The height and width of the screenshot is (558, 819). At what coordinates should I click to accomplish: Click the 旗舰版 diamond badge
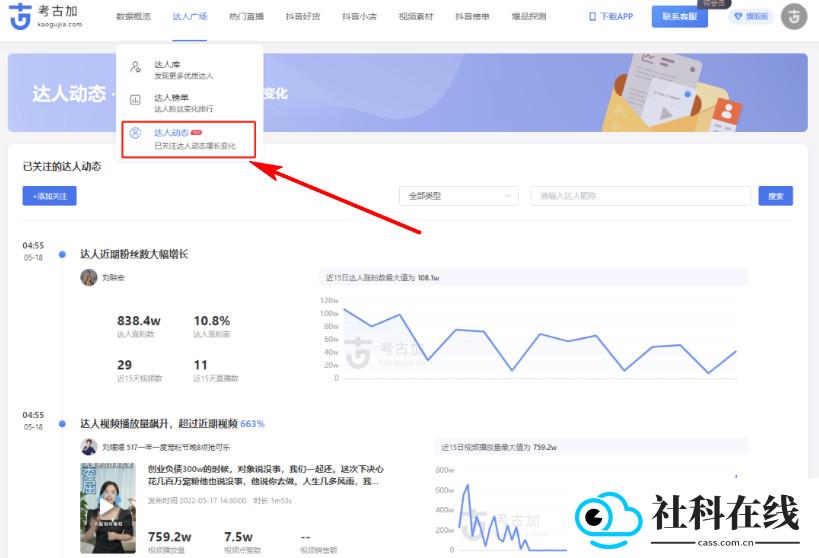[751, 17]
